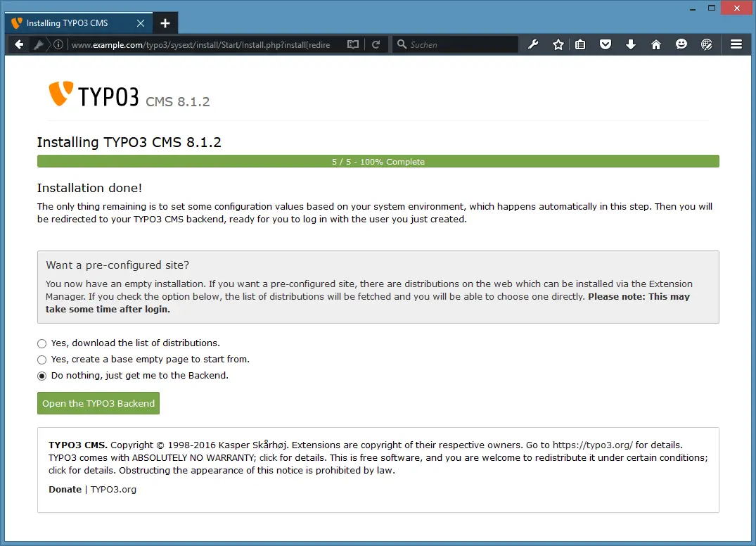
Task: Click the 'Installing TYPO3 CMS 8.1.2' page heading
Action: pos(129,142)
